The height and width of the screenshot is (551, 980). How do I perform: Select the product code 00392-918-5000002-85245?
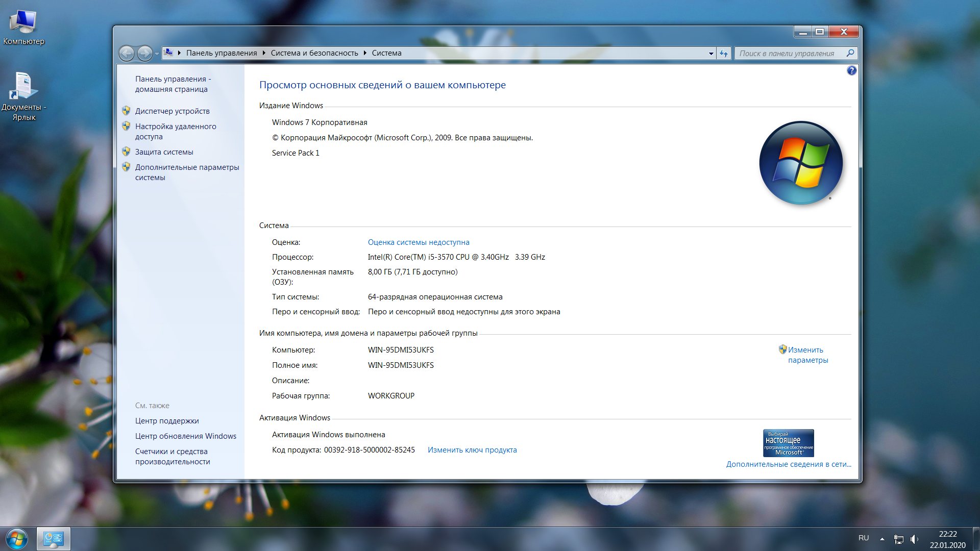click(369, 450)
